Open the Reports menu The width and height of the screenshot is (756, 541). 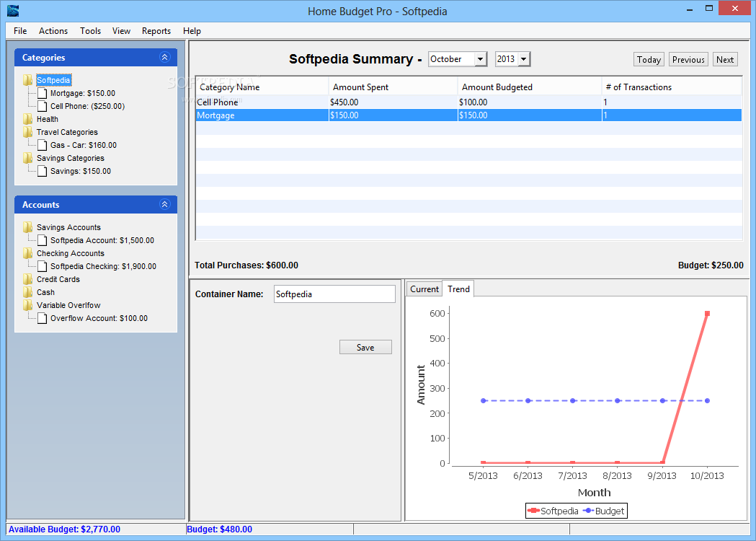(156, 31)
